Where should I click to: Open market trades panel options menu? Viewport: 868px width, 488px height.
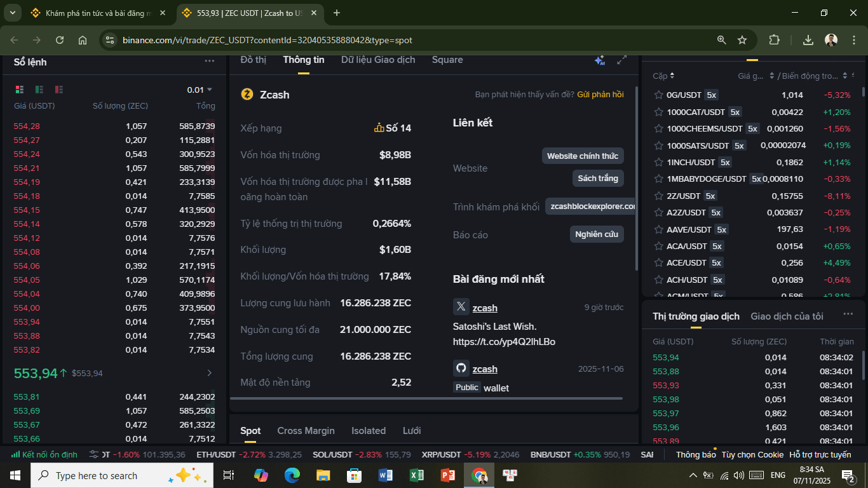pos(848,314)
